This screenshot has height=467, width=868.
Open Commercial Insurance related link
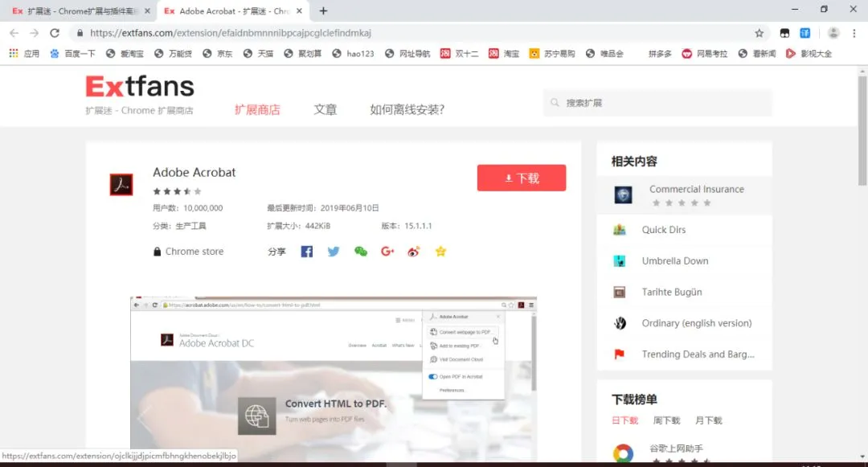696,189
